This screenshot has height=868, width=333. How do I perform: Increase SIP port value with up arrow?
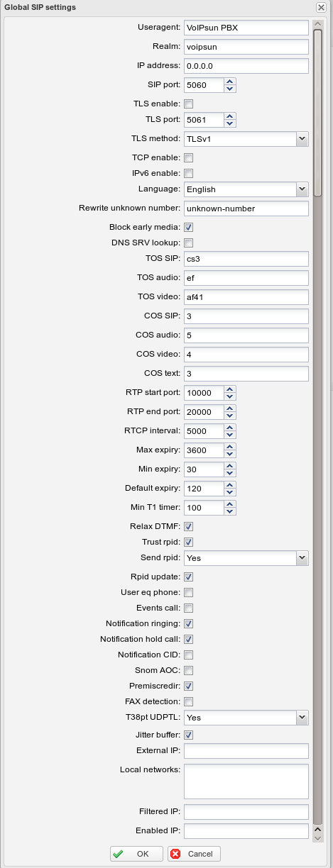click(x=229, y=82)
